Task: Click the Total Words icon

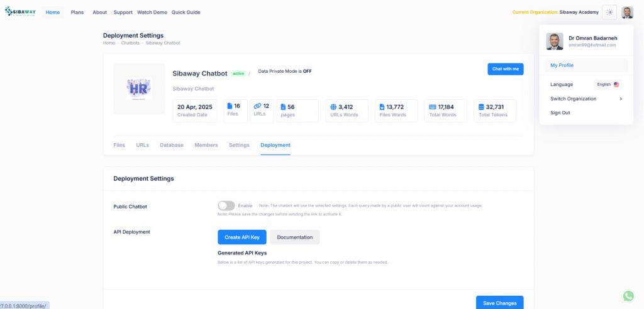Action: (433, 107)
